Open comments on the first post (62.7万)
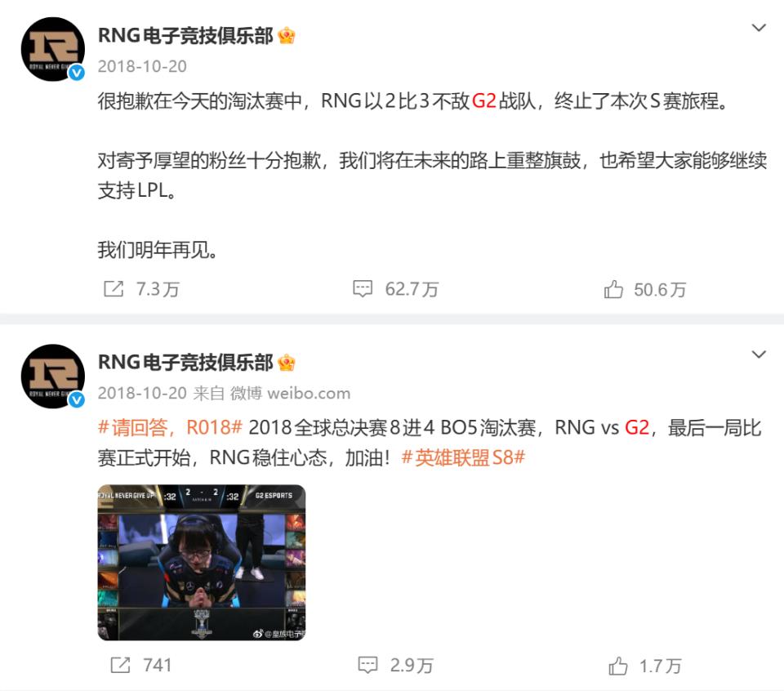This screenshot has width=784, height=691. tap(363, 289)
